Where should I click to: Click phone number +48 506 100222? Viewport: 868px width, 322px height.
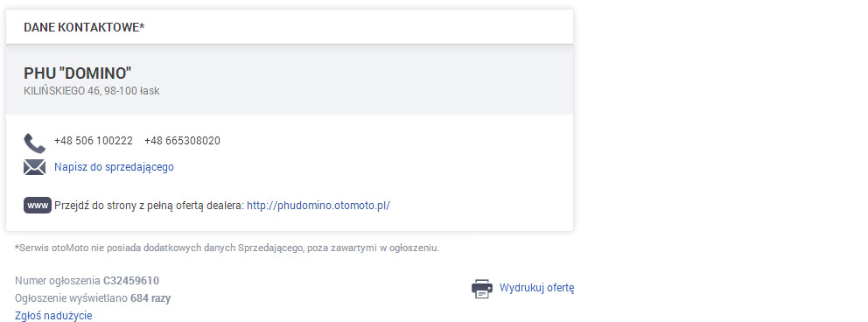coord(94,141)
